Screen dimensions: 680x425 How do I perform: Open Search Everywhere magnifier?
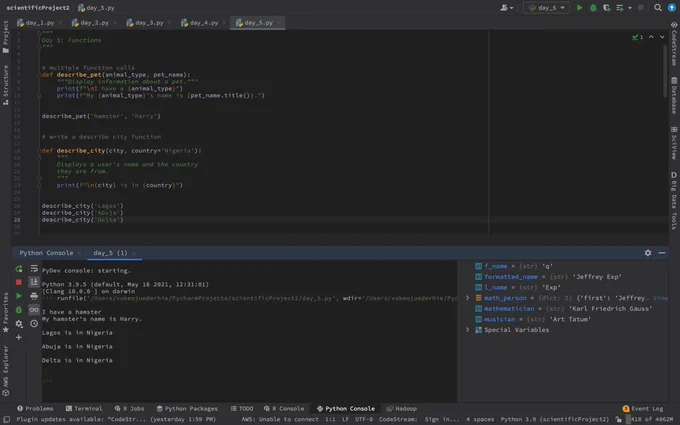tap(658, 8)
